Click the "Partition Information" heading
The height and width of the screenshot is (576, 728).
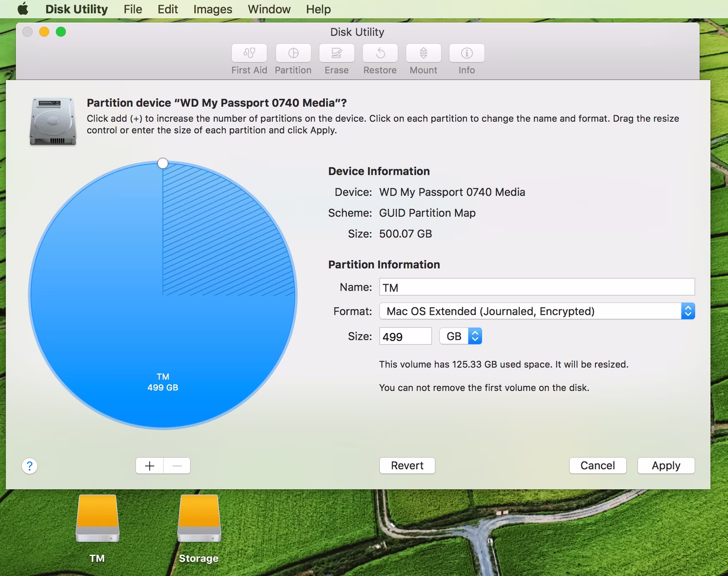tap(384, 265)
